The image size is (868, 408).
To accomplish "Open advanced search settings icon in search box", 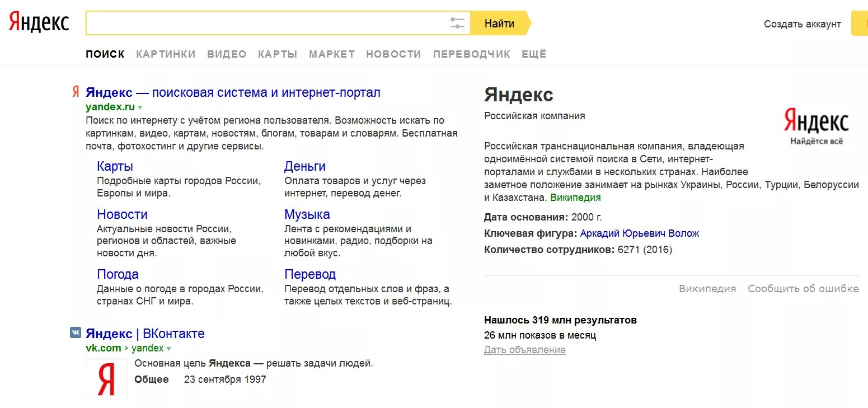I will point(457,24).
